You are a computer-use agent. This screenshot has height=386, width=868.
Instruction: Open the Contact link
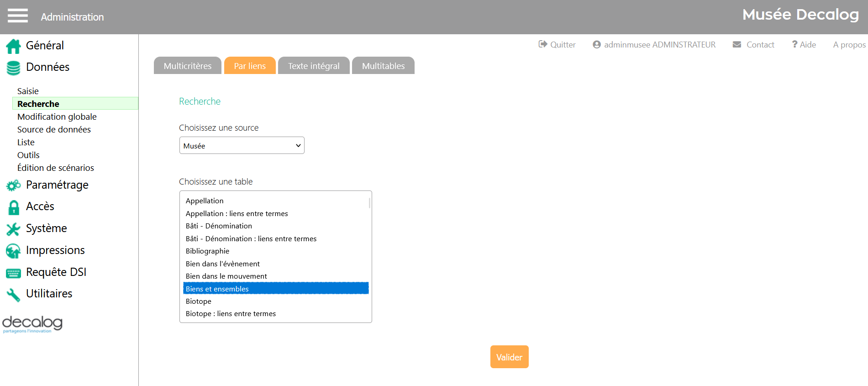[754, 45]
